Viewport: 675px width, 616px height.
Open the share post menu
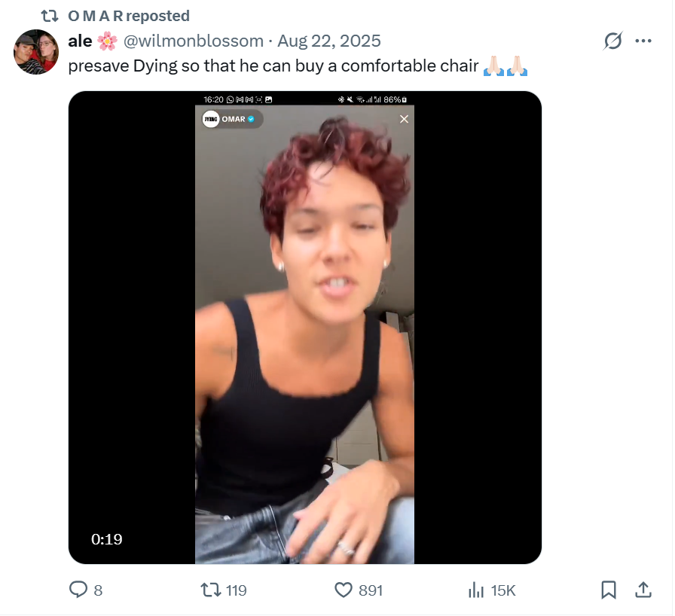(x=644, y=590)
